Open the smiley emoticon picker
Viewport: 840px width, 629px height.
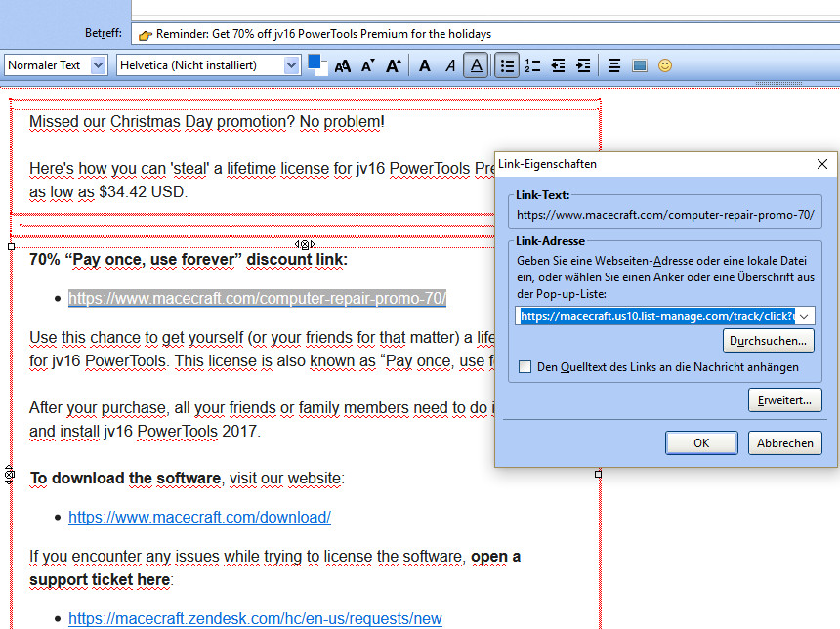point(665,65)
